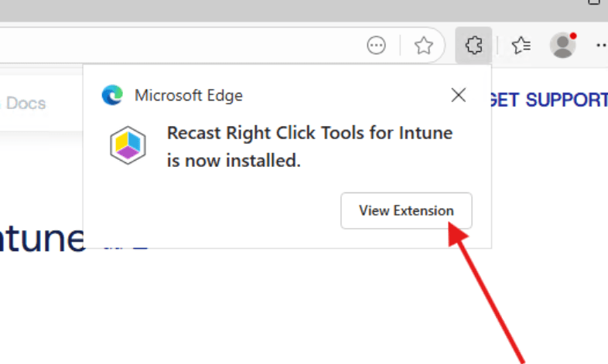
Task: Click the Recast Right Click Tools icon
Action: click(x=128, y=145)
